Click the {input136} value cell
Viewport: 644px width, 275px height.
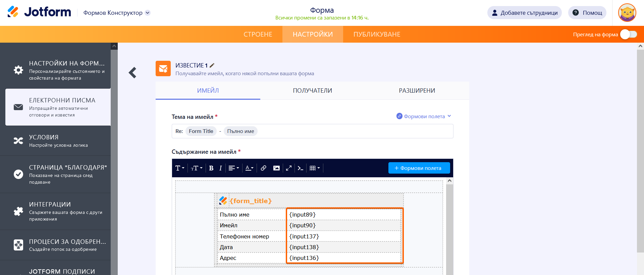click(x=344, y=258)
